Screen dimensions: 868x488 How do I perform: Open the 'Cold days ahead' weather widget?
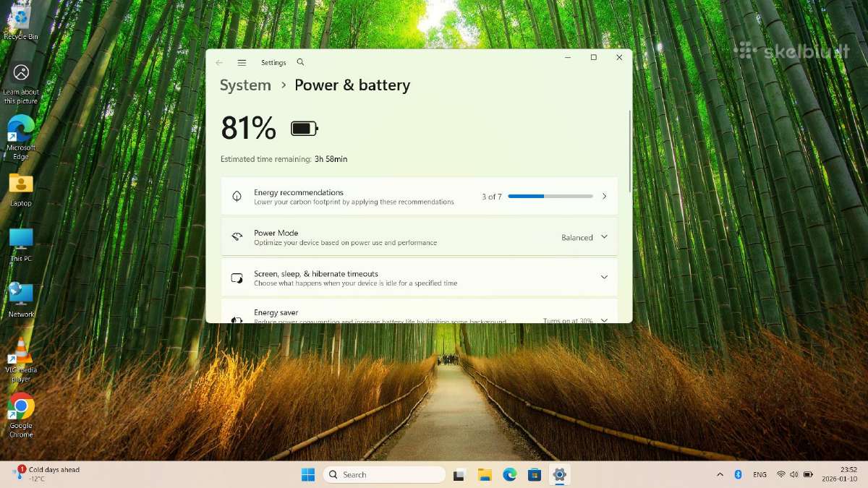click(47, 474)
